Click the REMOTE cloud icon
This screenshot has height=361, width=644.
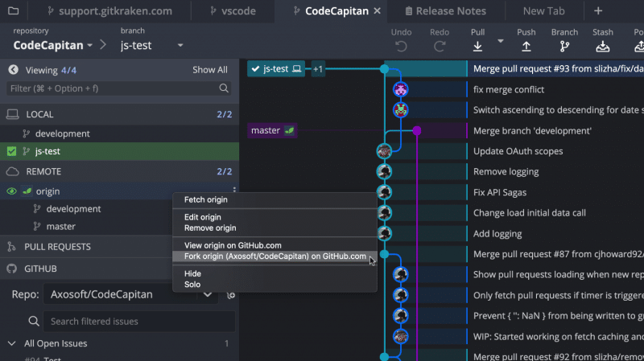click(x=12, y=171)
